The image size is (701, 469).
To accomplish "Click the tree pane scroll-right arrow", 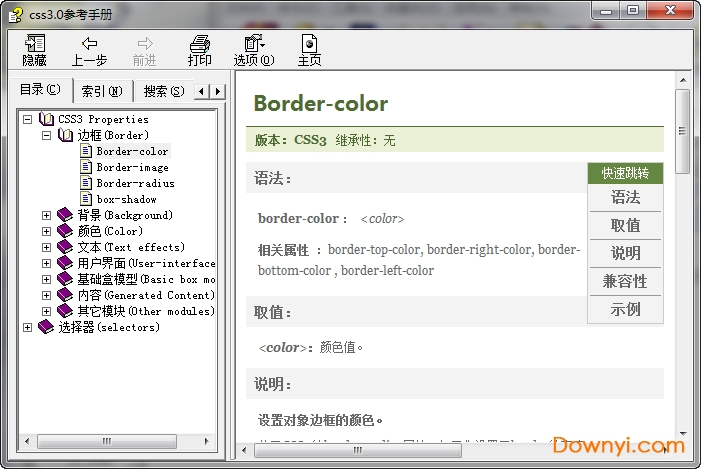I will click(x=206, y=441).
